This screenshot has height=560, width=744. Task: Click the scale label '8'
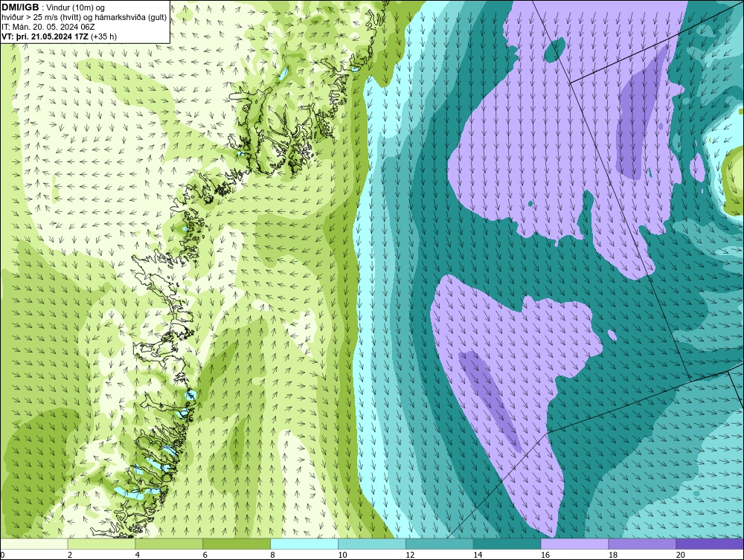click(273, 555)
